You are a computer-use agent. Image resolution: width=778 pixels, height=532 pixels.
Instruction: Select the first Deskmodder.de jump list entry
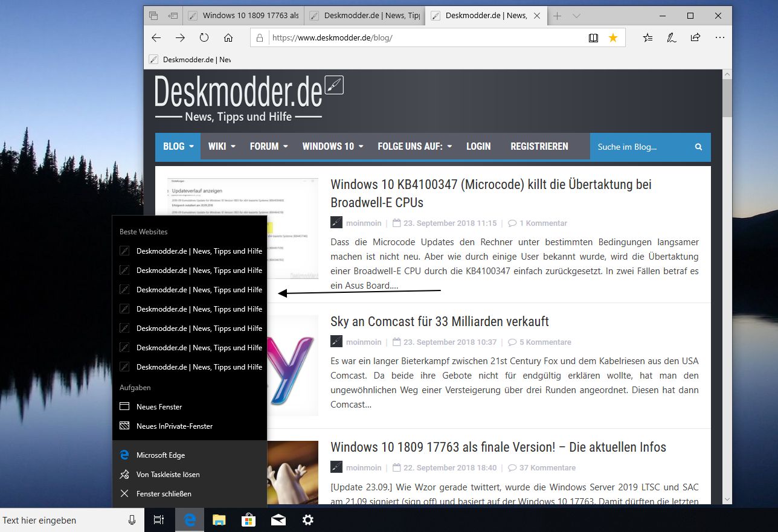tap(190, 251)
